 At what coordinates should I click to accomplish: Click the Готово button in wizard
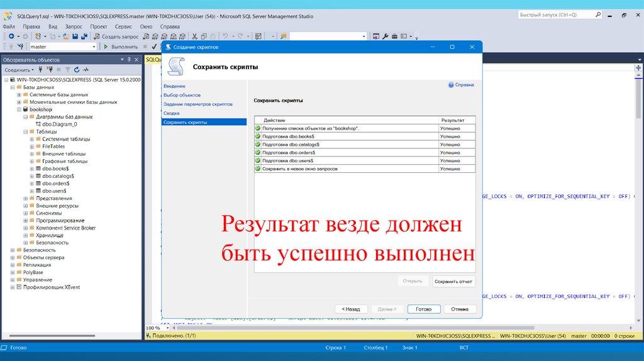point(424,309)
